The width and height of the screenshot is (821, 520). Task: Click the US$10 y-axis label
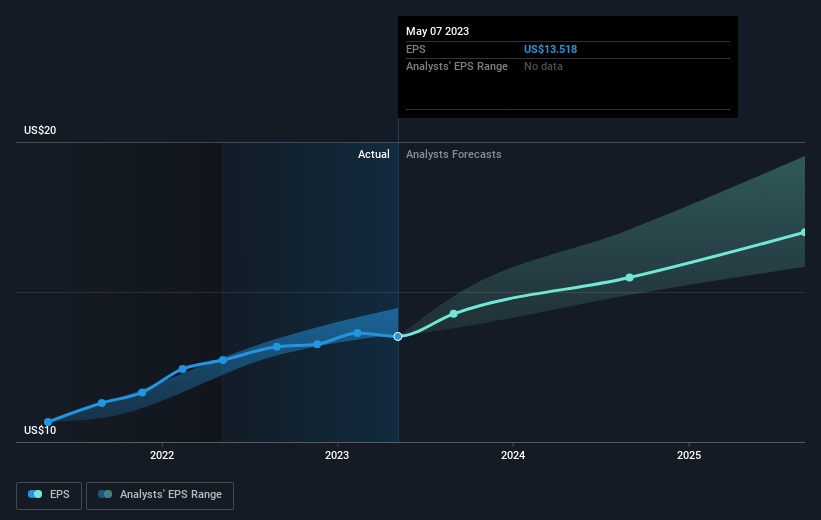pos(40,430)
